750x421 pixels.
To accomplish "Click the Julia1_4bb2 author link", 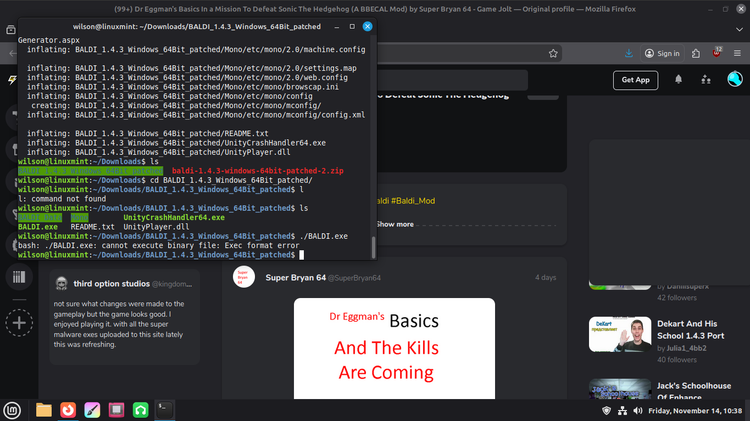I will point(686,348).
